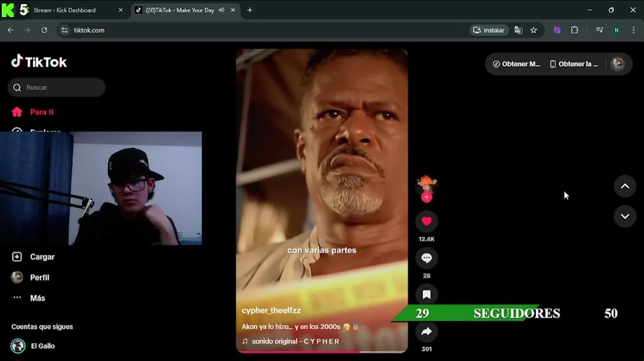Expand the Más menu
Viewport: 644px width, 361px height.
click(x=29, y=298)
